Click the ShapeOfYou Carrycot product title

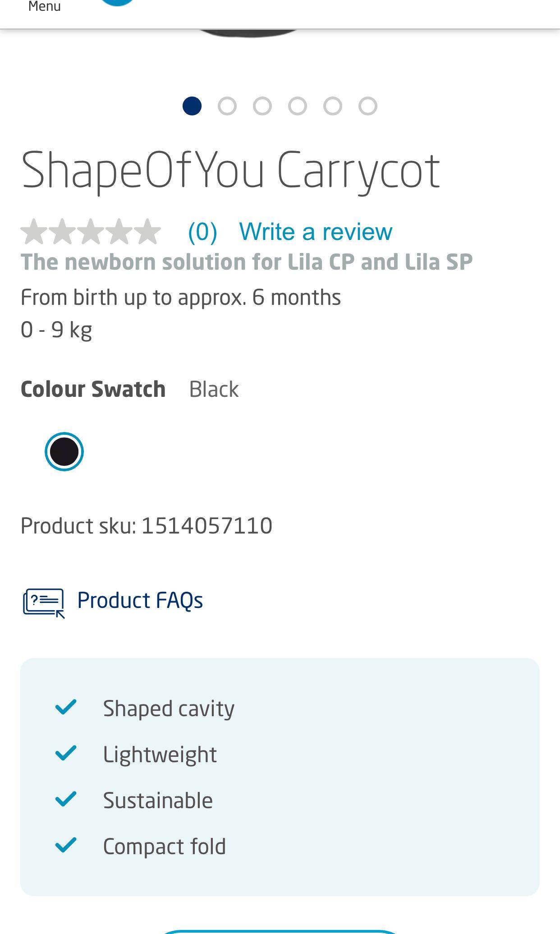(x=230, y=170)
